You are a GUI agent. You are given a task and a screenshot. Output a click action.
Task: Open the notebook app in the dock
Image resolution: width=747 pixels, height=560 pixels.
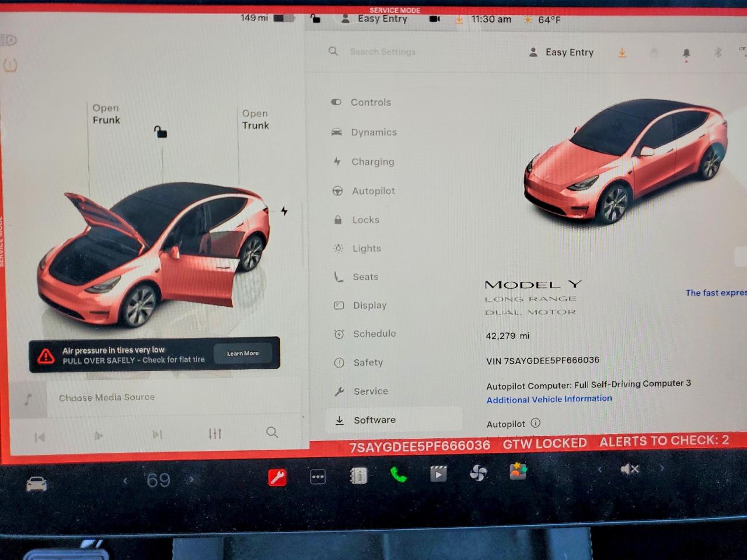click(358, 476)
